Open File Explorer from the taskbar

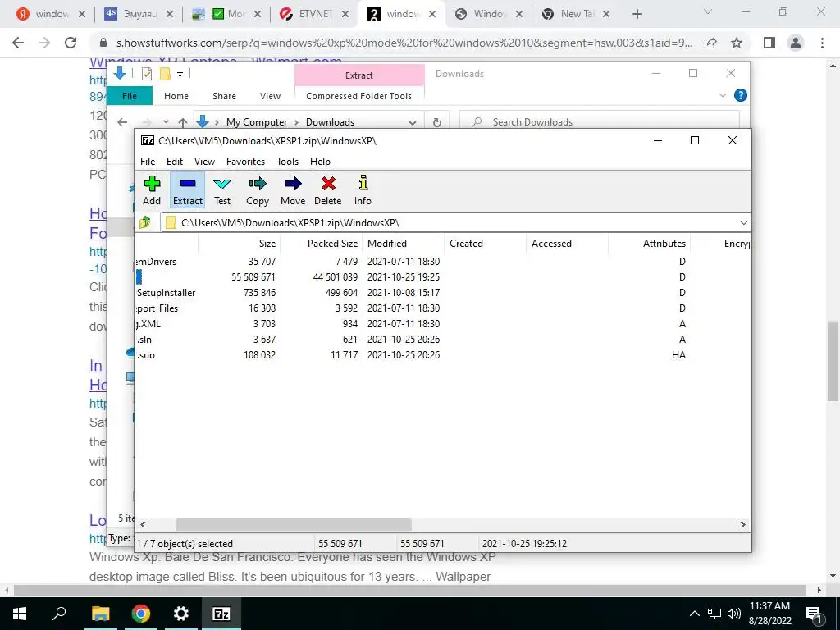[100, 614]
